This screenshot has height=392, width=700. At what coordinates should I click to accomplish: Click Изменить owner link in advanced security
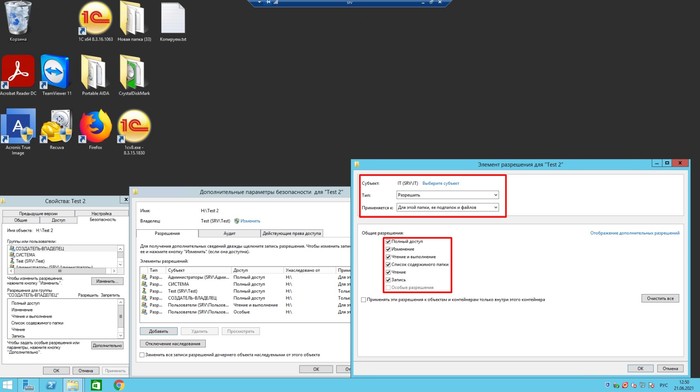coord(250,221)
